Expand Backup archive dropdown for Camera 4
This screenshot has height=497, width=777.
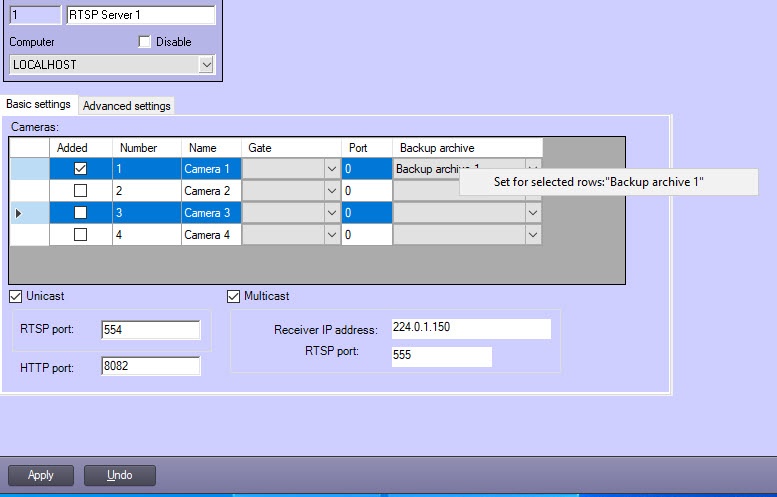click(x=533, y=235)
